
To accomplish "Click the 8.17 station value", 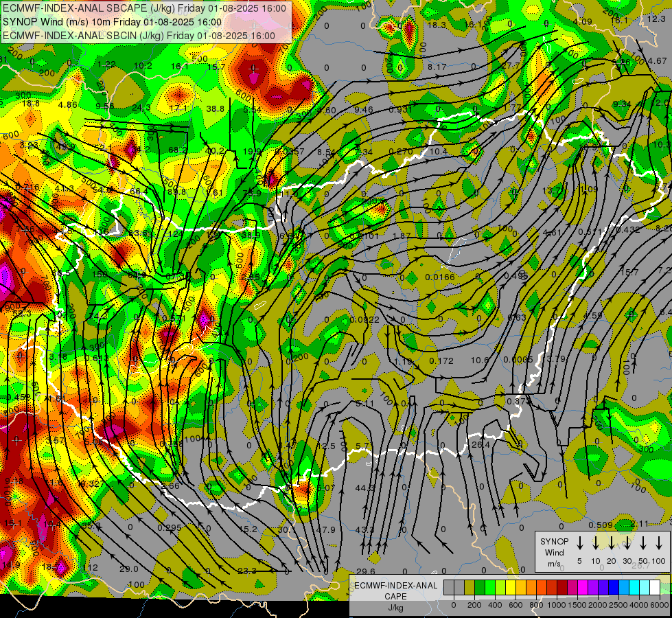I will pyautogui.click(x=437, y=67).
